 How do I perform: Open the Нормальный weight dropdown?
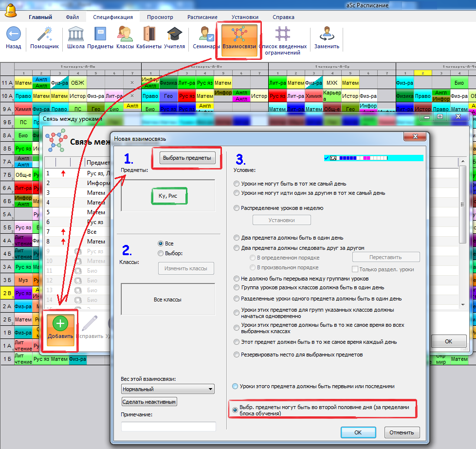168,389
